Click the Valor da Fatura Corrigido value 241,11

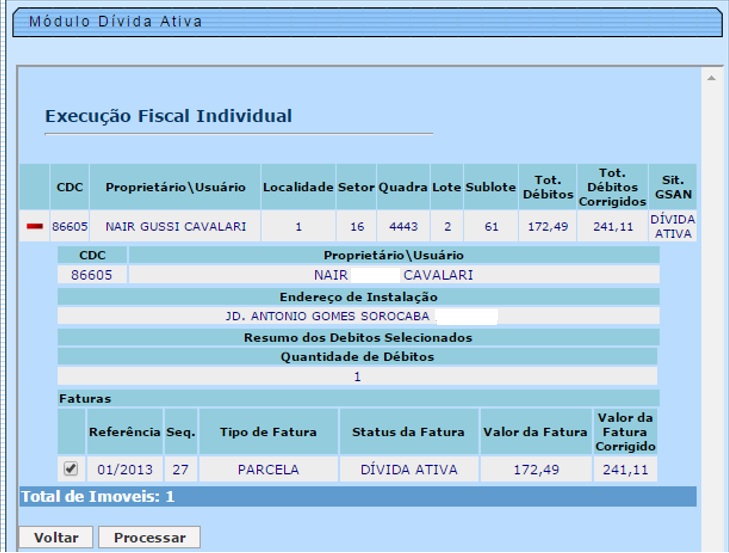coord(625,469)
